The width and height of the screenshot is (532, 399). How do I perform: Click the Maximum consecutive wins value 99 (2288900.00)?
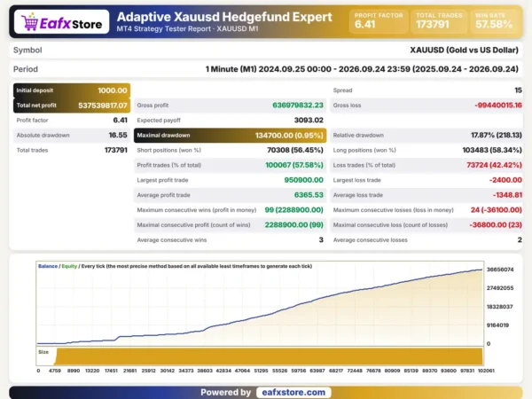tap(293, 210)
